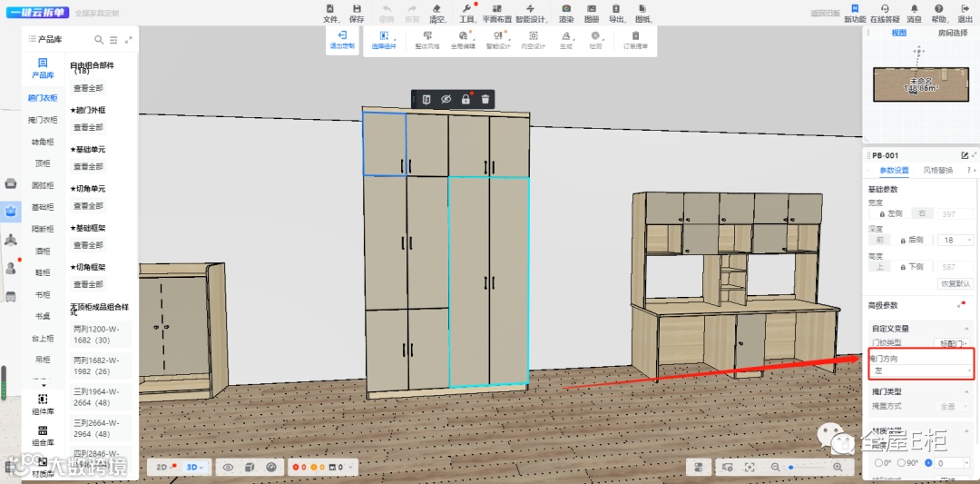Click the 生成 generate tool
Image resolution: width=980 pixels, height=484 pixels.
565,41
